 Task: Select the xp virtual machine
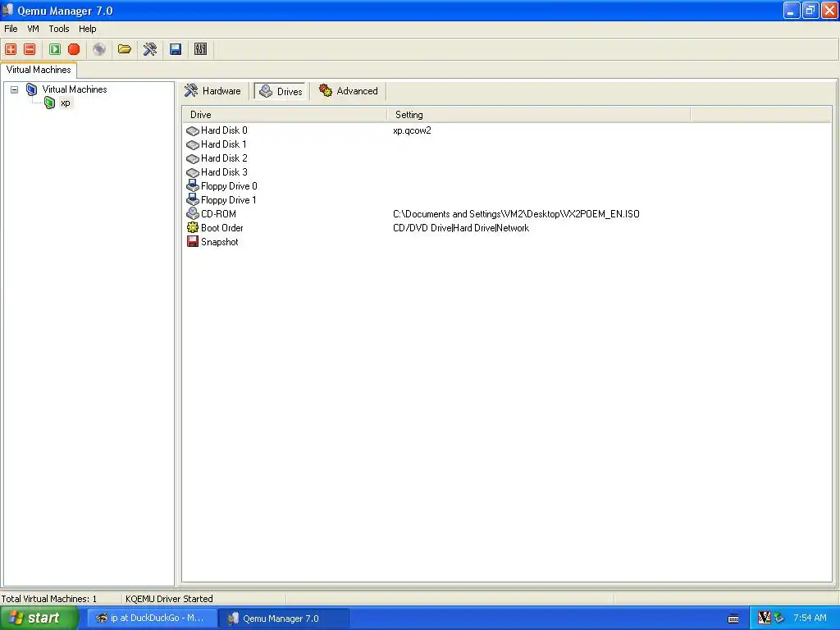coord(66,103)
